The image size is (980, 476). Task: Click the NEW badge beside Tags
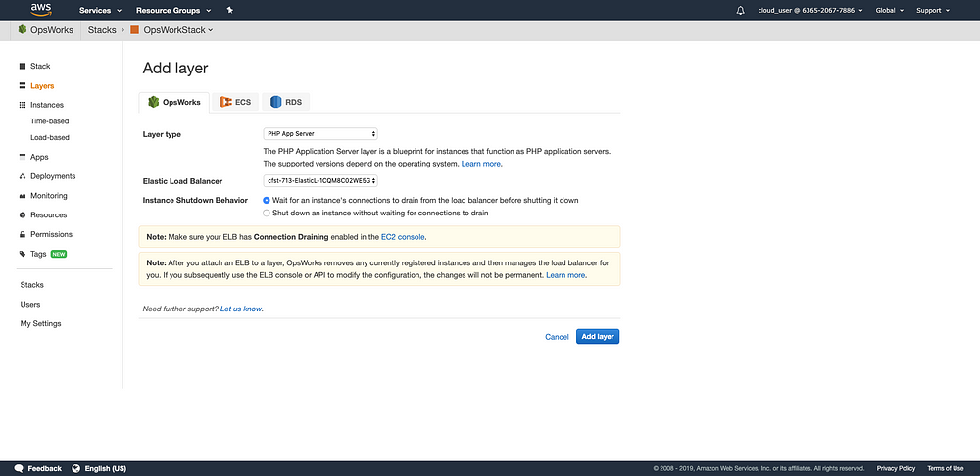pyautogui.click(x=59, y=255)
